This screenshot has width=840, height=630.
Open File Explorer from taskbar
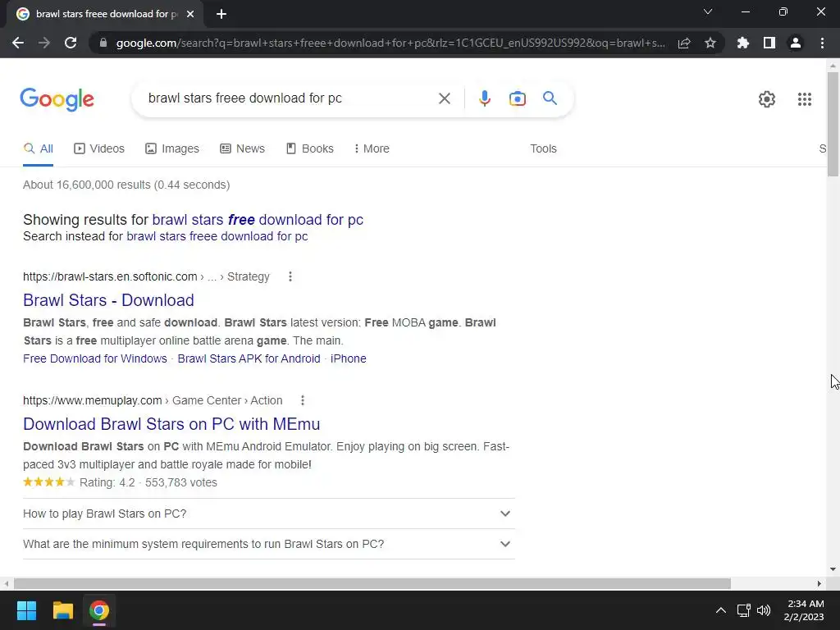(x=62, y=610)
